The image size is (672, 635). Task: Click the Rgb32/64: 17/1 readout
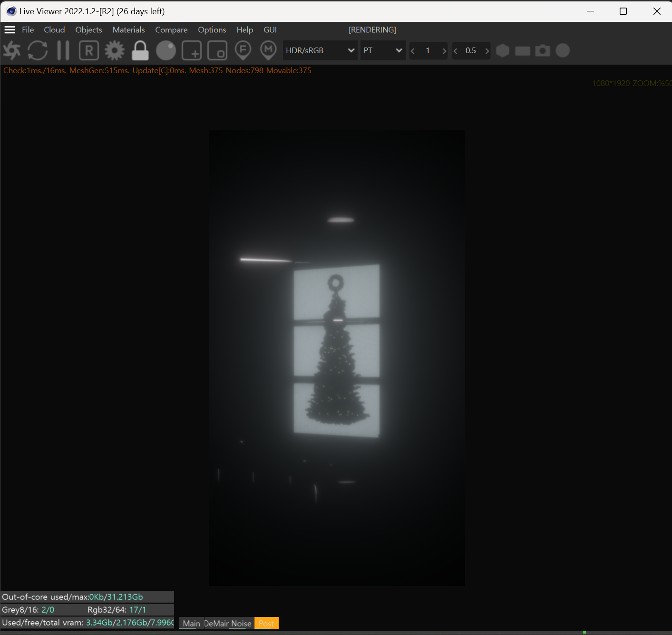(117, 609)
